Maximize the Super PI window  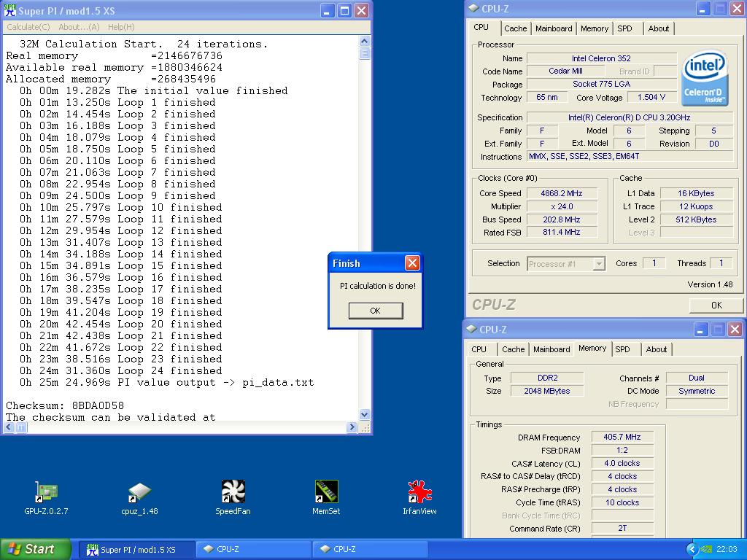(x=344, y=10)
